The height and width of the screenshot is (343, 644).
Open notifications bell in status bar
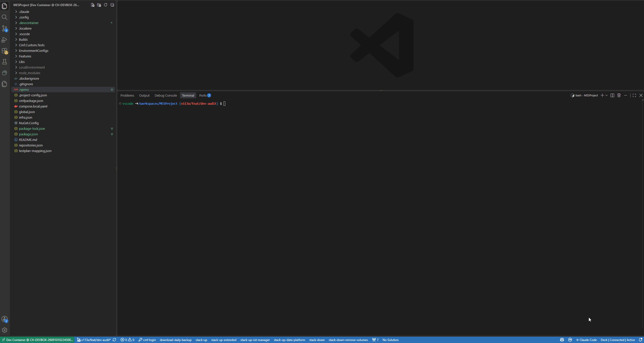[640, 340]
